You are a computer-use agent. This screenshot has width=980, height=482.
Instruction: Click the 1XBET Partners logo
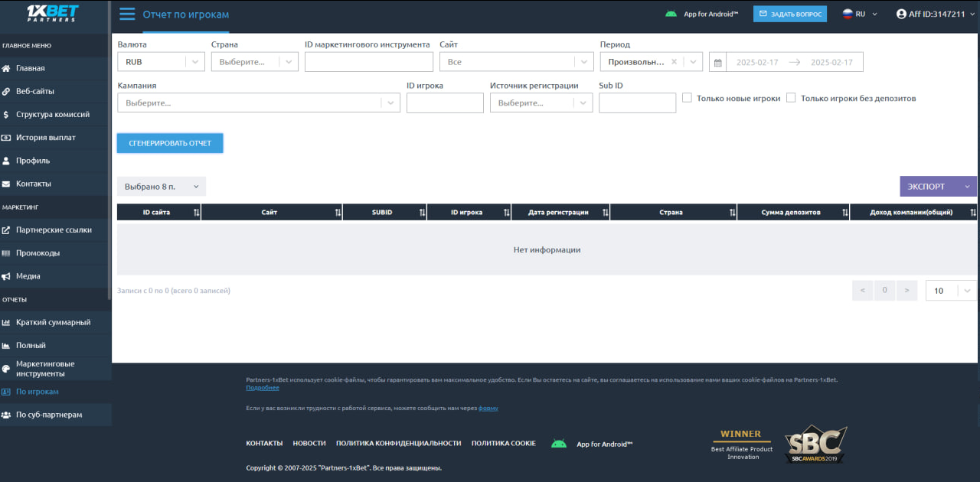coord(53,14)
